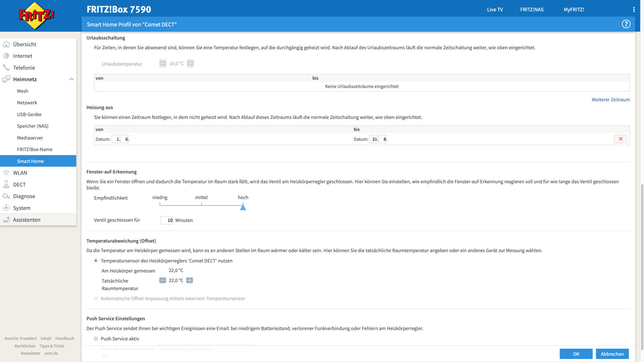Select Automatische Offset-Anpassung radio option
Image resolution: width=644 pixels, height=362 pixels.
(x=96, y=298)
